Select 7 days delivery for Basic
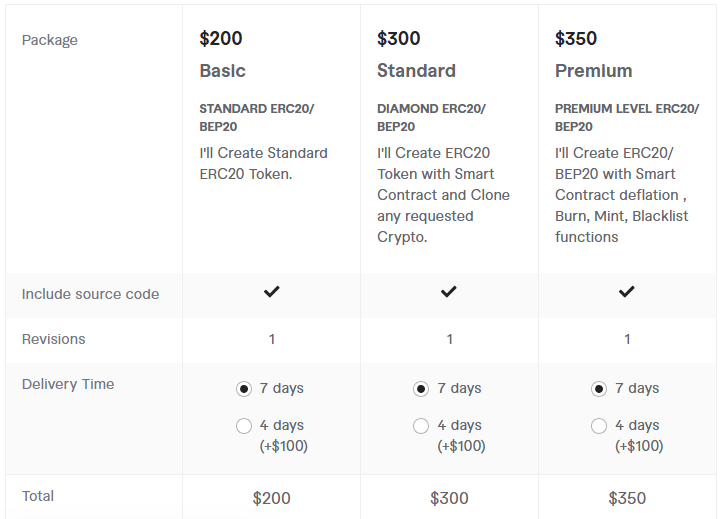 click(x=244, y=389)
